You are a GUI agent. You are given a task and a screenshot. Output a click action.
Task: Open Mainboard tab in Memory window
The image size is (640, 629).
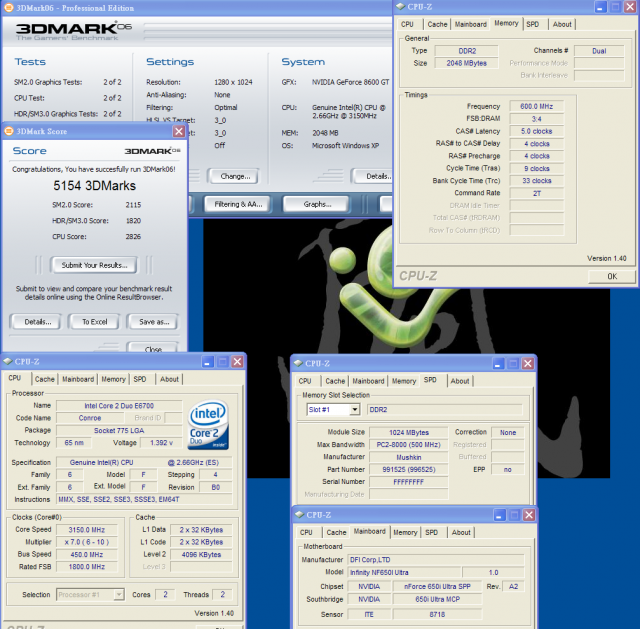(471, 24)
